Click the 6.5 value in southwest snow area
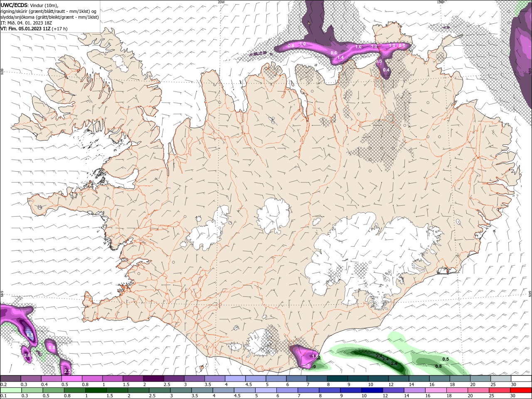Screen dimensions: 532x399 [x=30, y=335]
